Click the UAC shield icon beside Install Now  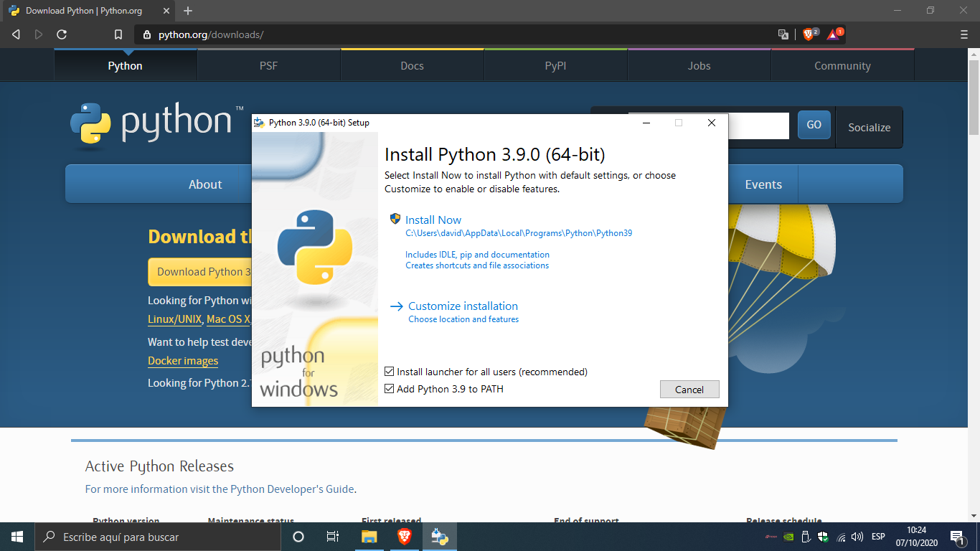[x=395, y=219]
